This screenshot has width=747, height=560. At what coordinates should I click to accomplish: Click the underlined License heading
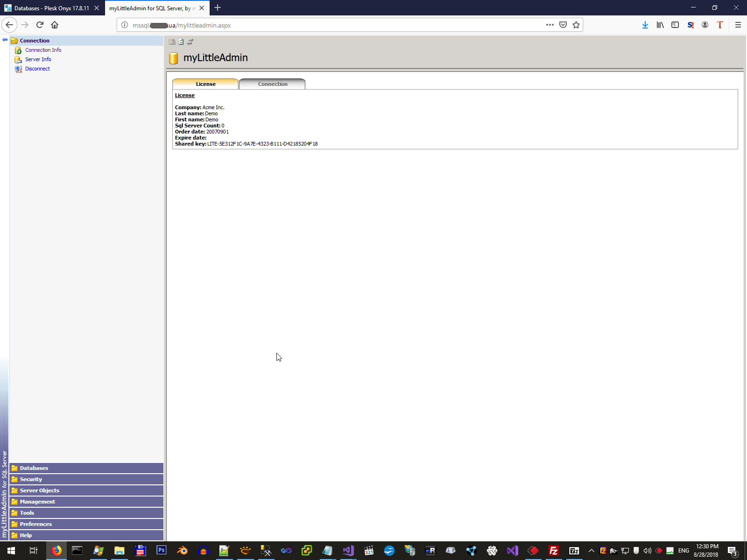185,95
